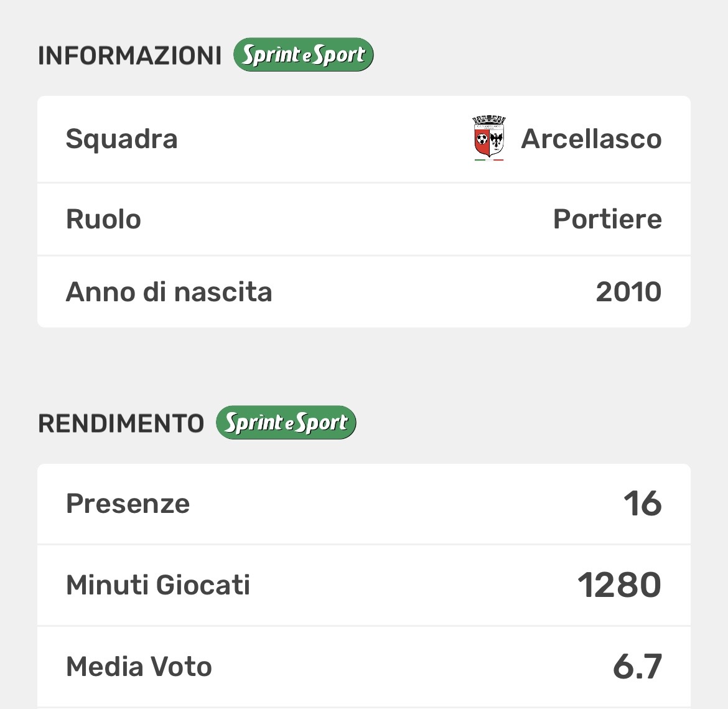Open the Arcellasco team link
Image resolution: width=728 pixels, height=709 pixels.
pyautogui.click(x=591, y=139)
